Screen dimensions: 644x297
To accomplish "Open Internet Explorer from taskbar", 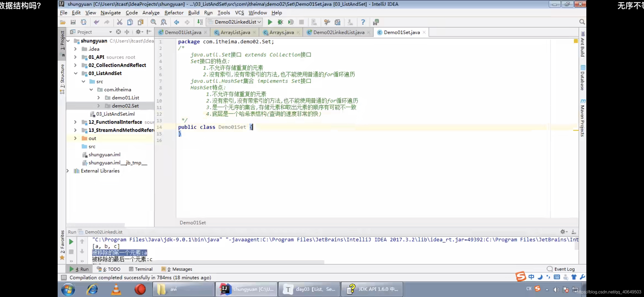I will (x=92, y=289).
